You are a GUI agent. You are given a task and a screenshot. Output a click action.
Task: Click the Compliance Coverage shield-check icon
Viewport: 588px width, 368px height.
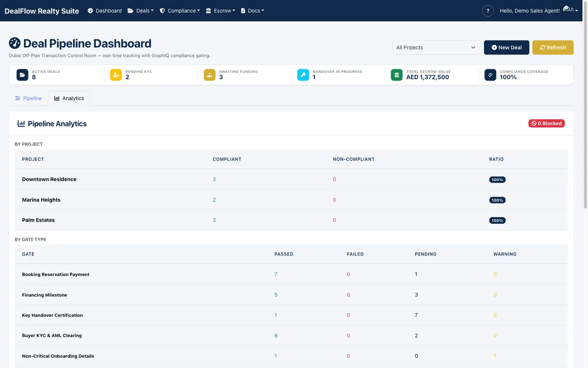click(490, 75)
